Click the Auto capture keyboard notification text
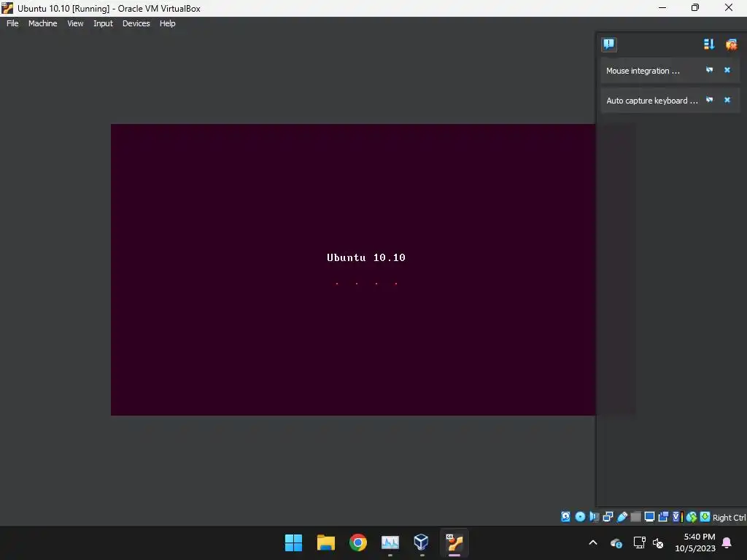Viewport: 747px width, 560px height. coord(651,101)
